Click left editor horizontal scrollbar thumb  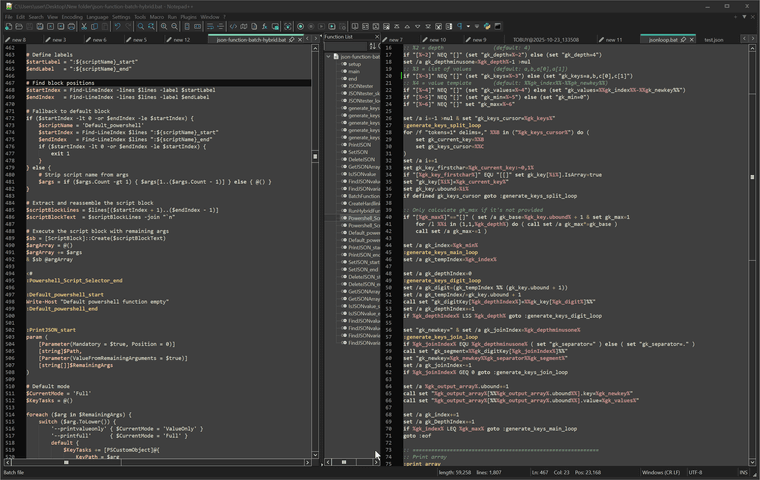(66, 462)
